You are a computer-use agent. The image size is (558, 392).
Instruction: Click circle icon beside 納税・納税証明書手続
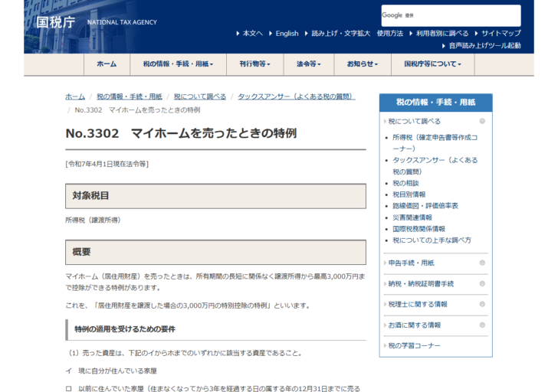[x=482, y=283]
